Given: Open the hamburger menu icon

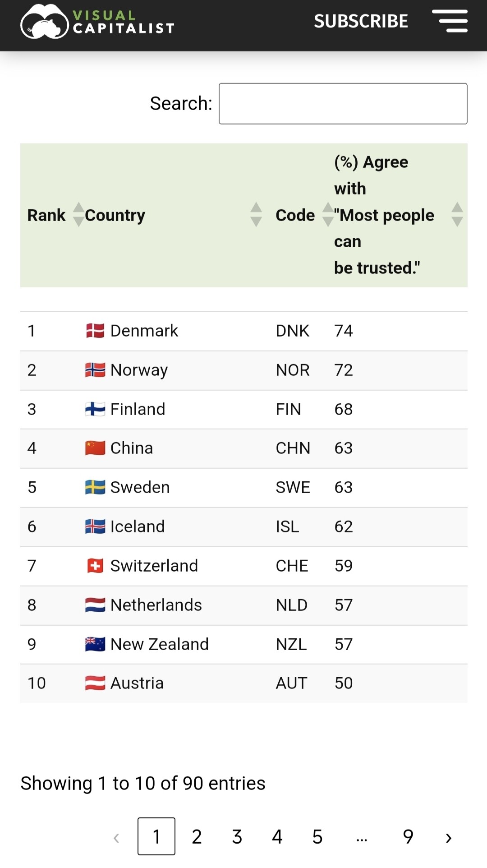Looking at the screenshot, I should pos(450,21).
